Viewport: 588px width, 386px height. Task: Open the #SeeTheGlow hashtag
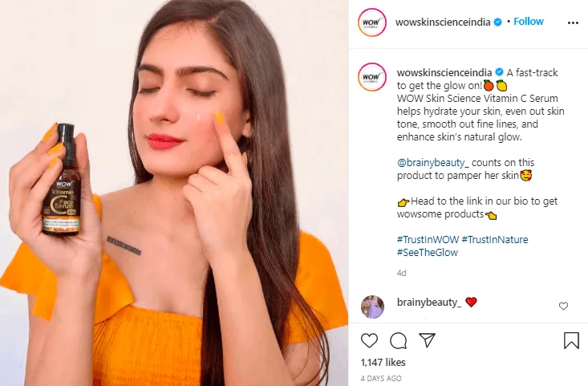(428, 253)
